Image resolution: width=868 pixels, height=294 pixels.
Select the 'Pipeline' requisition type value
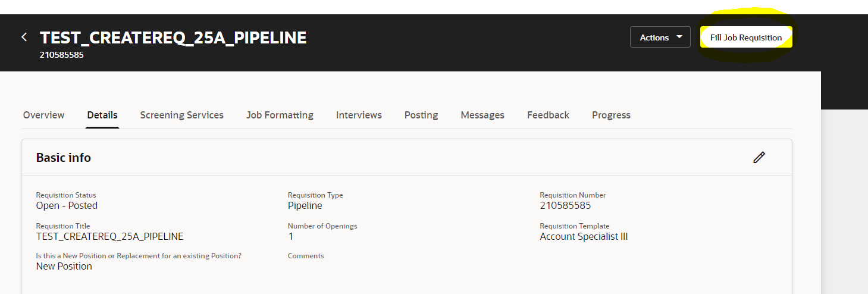click(x=305, y=205)
